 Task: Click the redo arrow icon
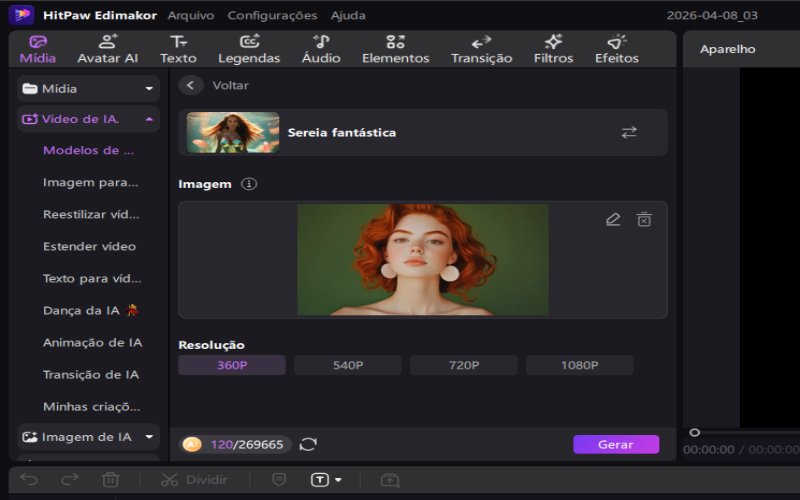point(69,480)
